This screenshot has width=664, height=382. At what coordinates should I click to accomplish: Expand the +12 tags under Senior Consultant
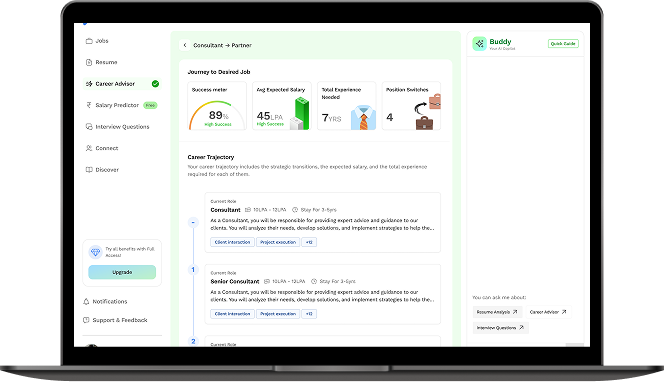[309, 314]
